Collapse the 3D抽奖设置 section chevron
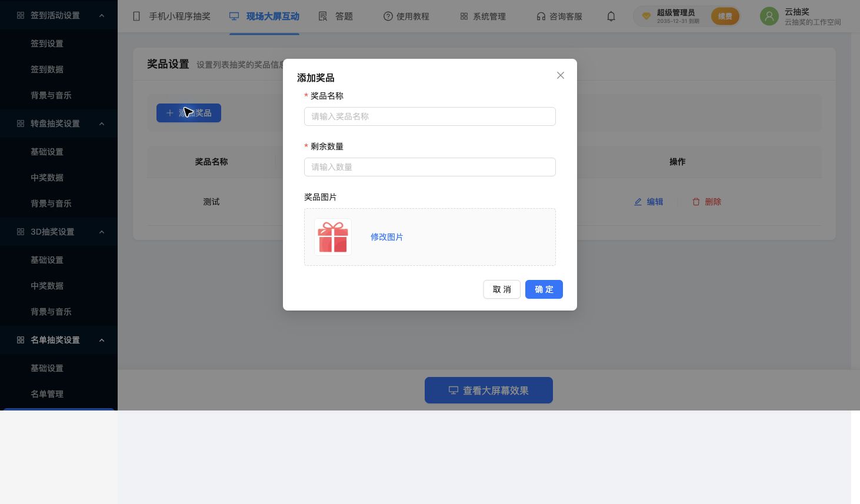Image resolution: width=860 pixels, height=504 pixels. (x=102, y=232)
